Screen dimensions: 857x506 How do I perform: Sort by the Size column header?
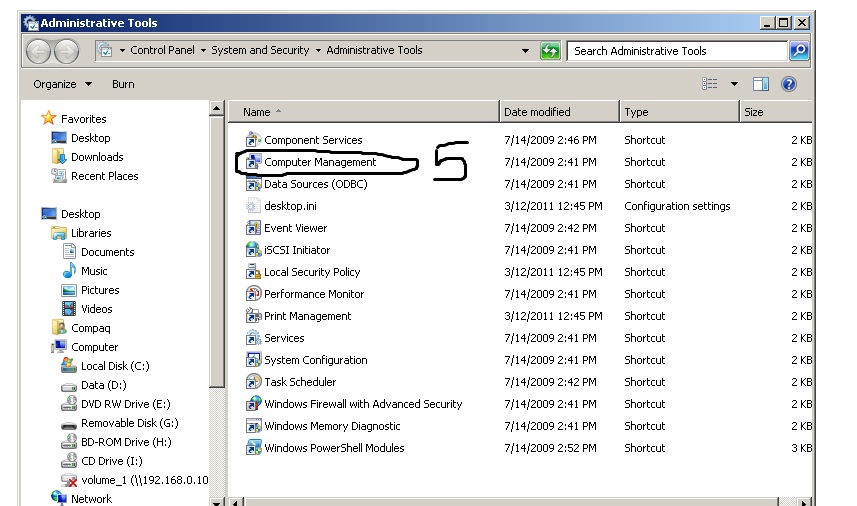click(775, 112)
